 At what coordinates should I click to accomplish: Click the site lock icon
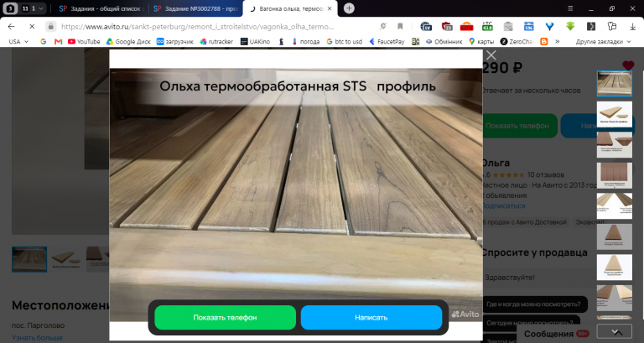pyautogui.click(x=50, y=27)
